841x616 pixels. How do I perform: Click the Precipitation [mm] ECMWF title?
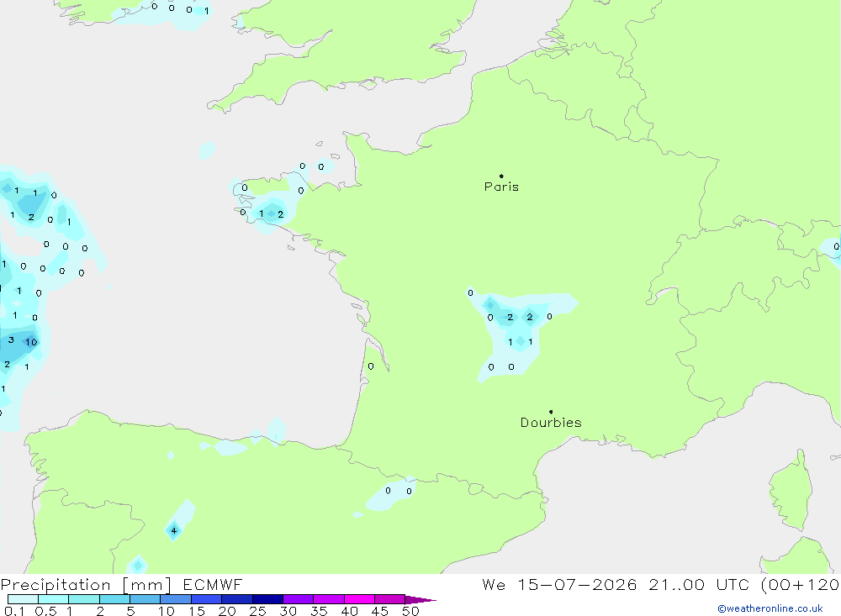coord(122,584)
